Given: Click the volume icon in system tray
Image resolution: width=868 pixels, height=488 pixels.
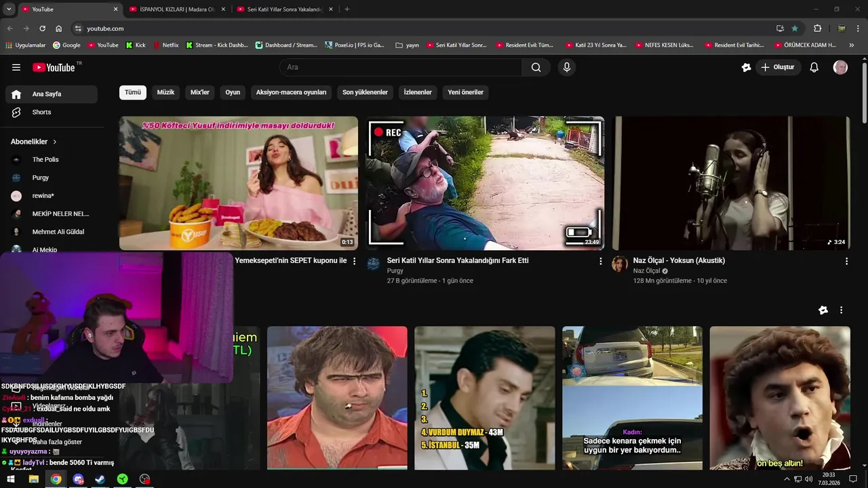Looking at the screenshot, I should (809, 479).
